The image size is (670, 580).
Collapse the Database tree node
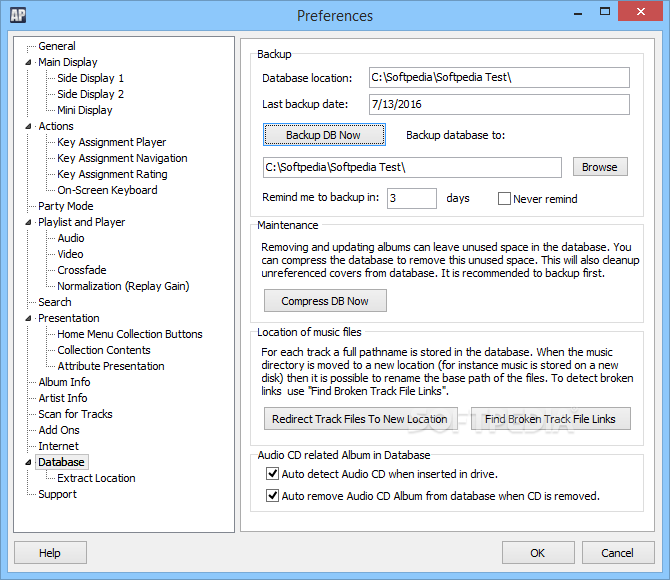(28, 462)
